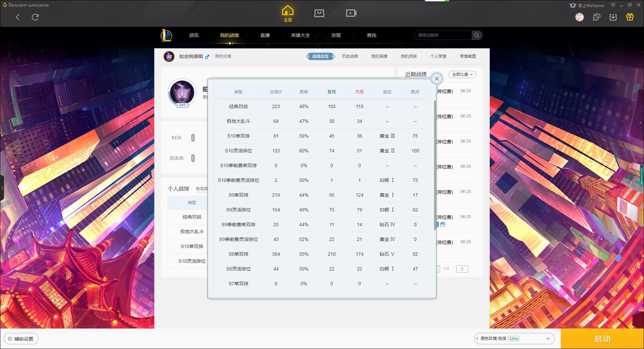The width and height of the screenshot is (644, 349).
Task: Select the S10季前赛灵活排位 row
Action: 322,180
